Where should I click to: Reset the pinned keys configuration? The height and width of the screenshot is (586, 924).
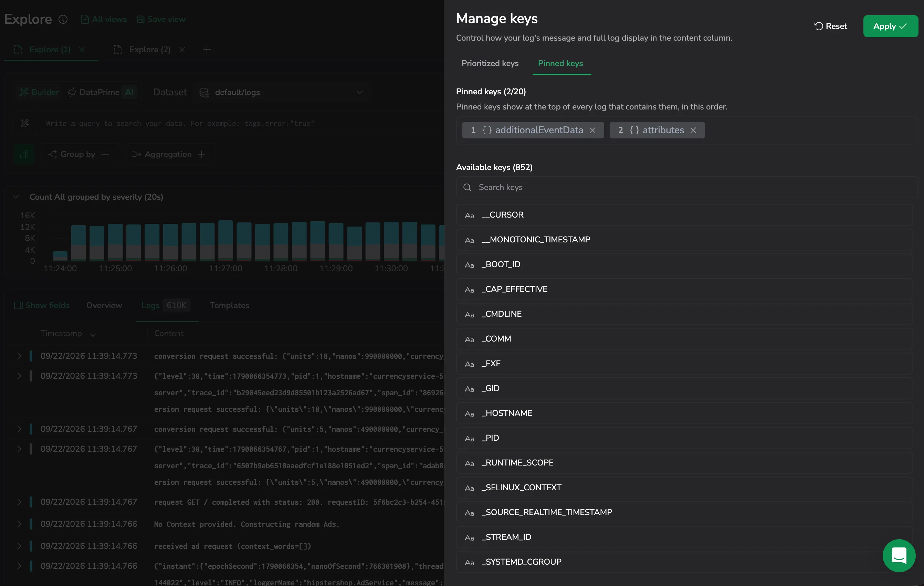(831, 26)
